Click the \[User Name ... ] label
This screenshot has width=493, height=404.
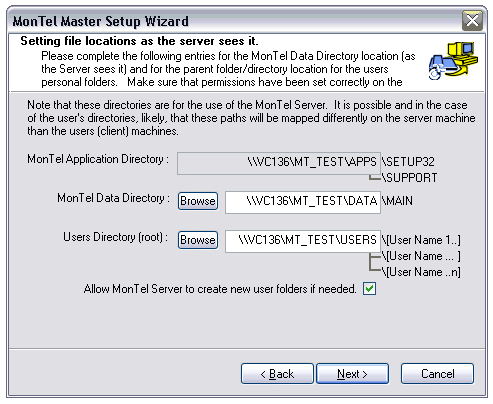pyautogui.click(x=421, y=256)
